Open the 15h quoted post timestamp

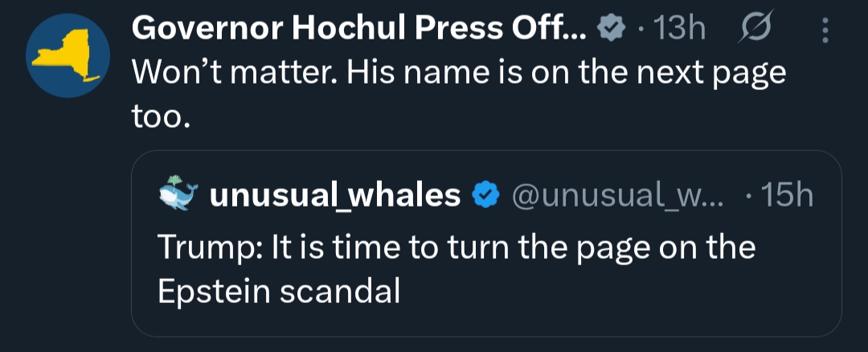786,195
